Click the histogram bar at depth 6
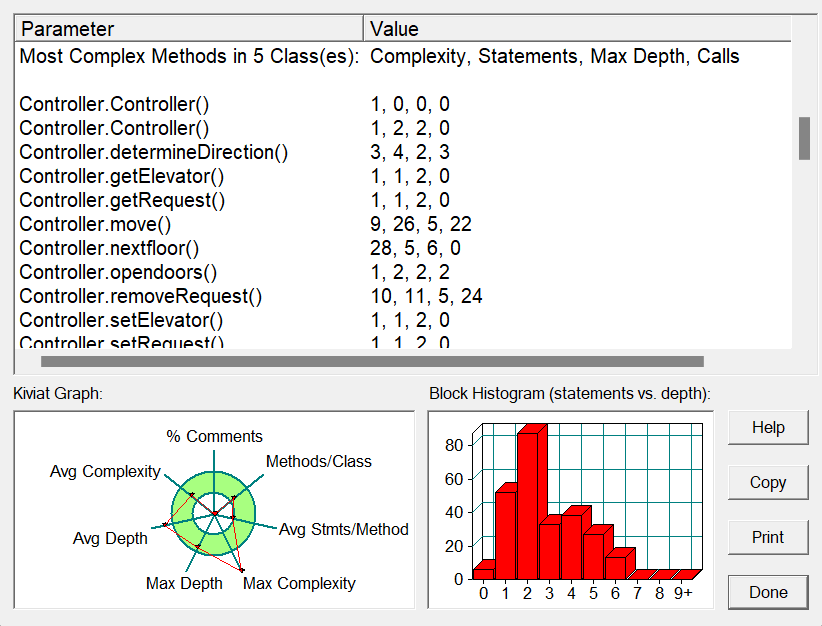The width and height of the screenshot is (822, 626). pyautogui.click(x=615, y=566)
